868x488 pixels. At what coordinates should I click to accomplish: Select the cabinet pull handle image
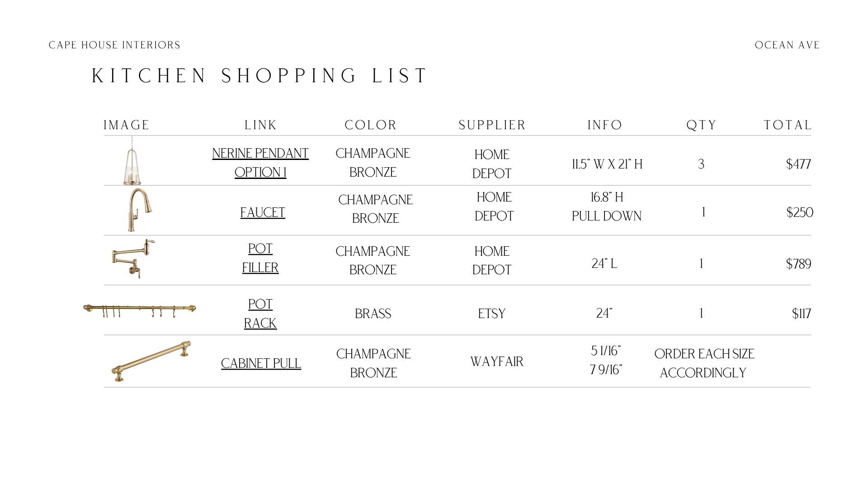(x=151, y=361)
